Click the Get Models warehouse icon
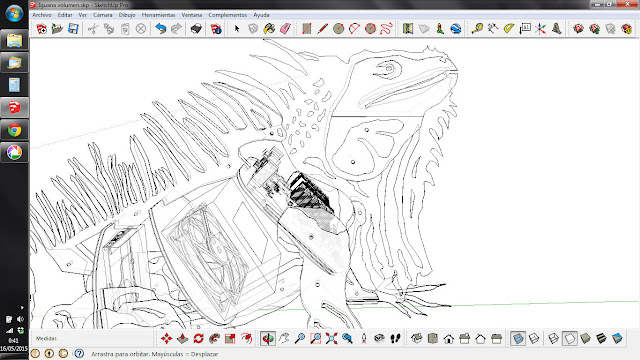 tap(578, 29)
